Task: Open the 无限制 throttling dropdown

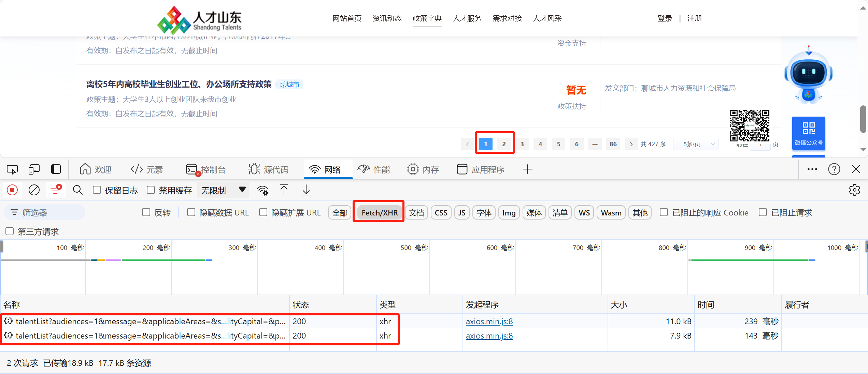Action: pyautogui.click(x=222, y=190)
